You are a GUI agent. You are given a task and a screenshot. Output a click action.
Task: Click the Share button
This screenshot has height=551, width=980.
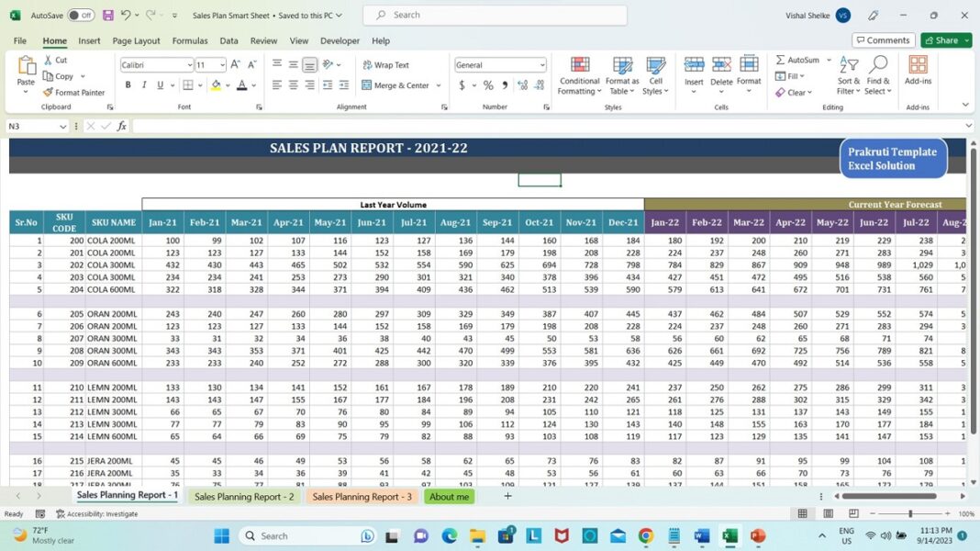click(943, 39)
